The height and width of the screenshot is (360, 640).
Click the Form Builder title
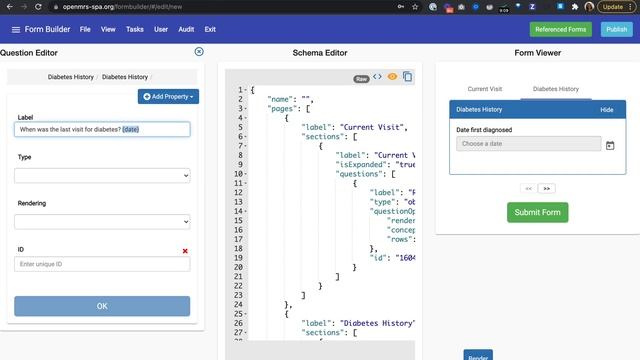pos(47,29)
